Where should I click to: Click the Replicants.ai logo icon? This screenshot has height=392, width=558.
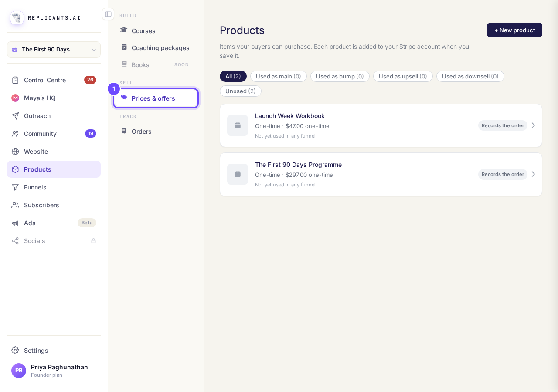tap(17, 18)
